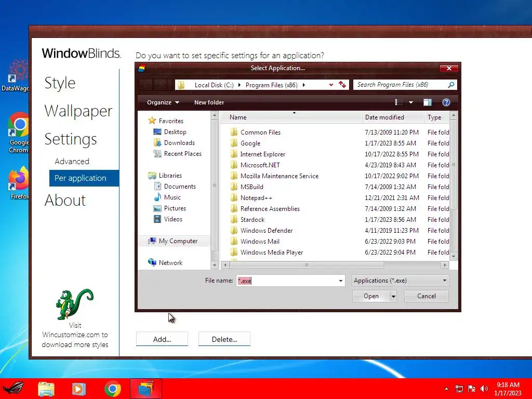This screenshot has height=399, width=532.
Task: Click the refresh arrows icon in address bar
Action: (342, 85)
